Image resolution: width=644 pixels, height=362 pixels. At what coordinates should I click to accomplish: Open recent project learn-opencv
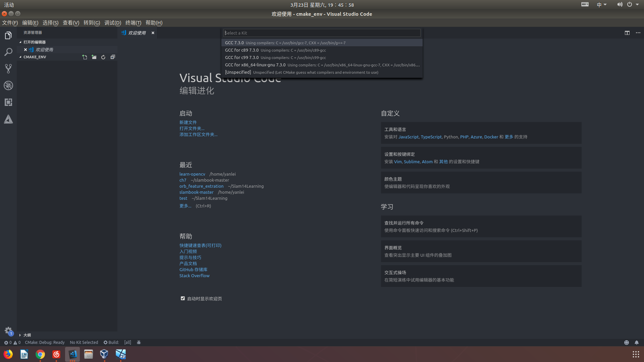tap(192, 174)
